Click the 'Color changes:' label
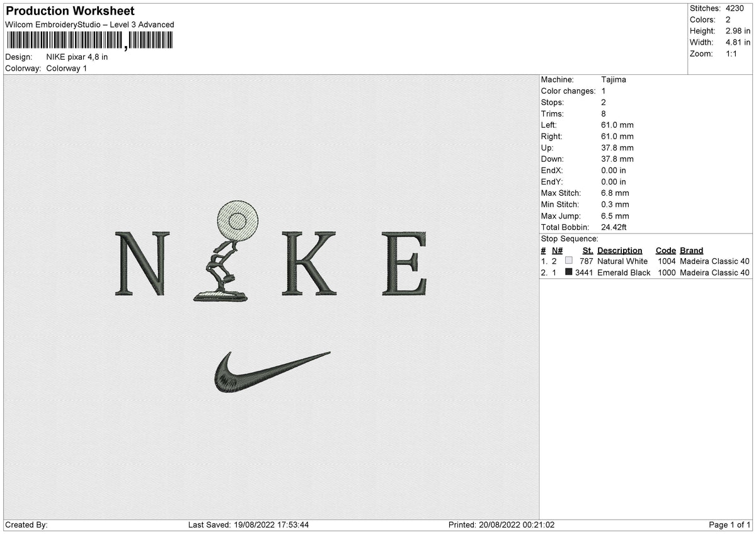 (568, 91)
